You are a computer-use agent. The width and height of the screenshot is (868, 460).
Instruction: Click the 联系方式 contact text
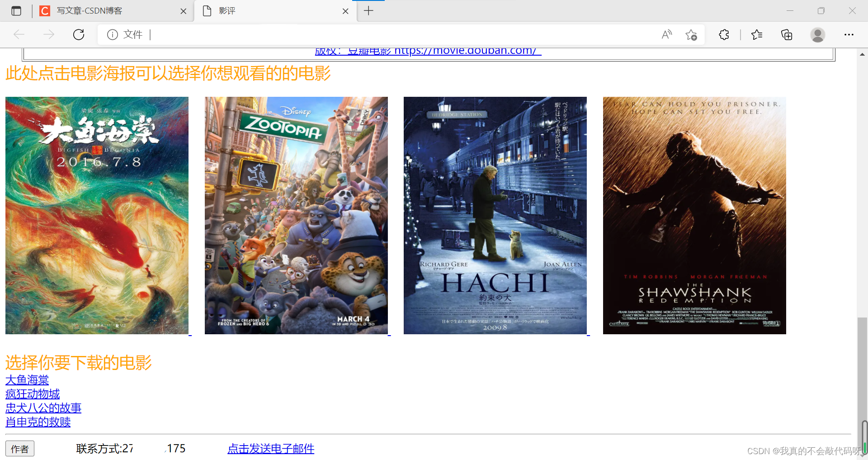point(131,449)
